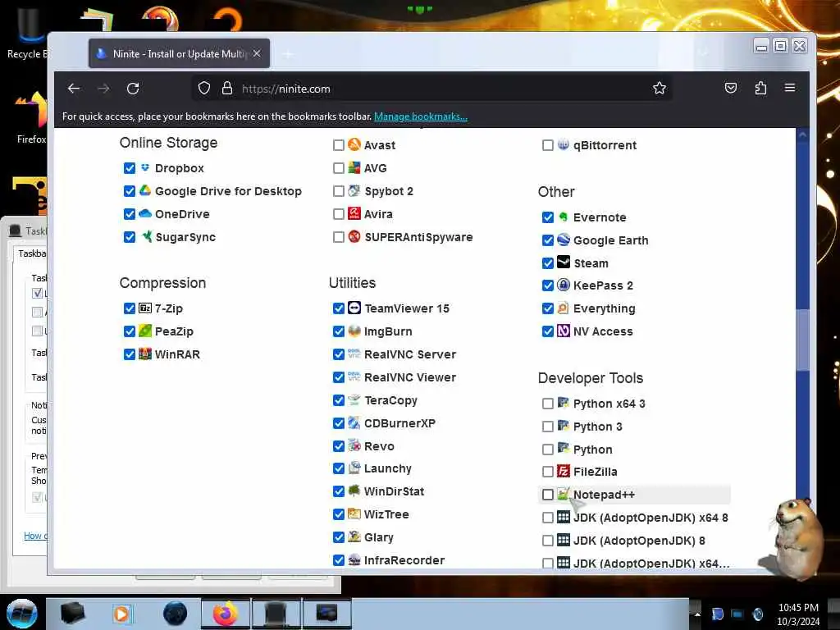Click the Glary label
The image size is (840, 630).
point(379,537)
